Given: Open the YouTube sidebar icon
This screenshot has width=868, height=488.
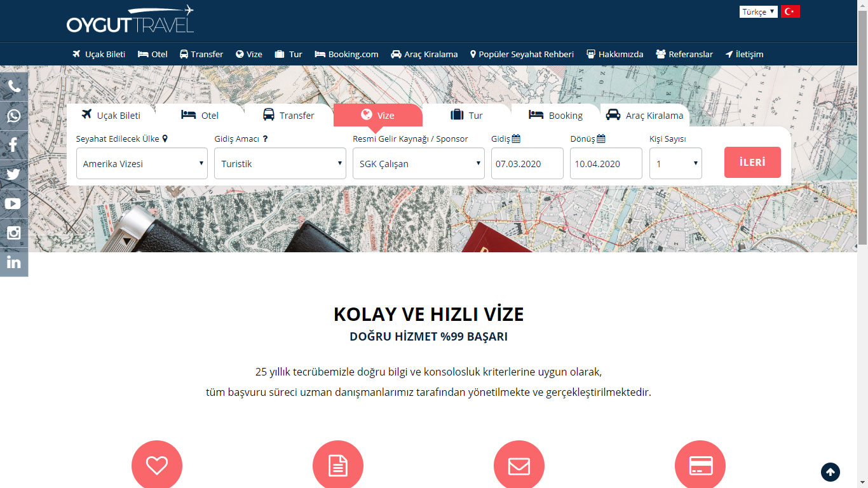Looking at the screenshot, I should pyautogui.click(x=14, y=204).
